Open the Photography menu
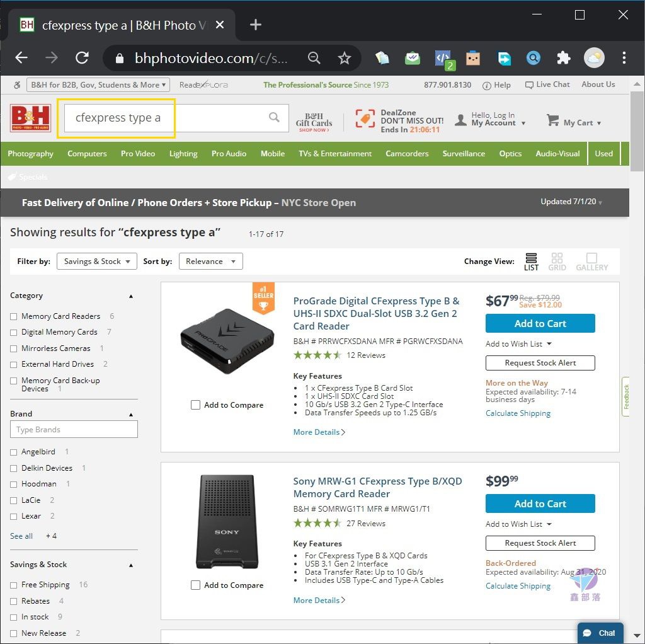 (x=30, y=154)
